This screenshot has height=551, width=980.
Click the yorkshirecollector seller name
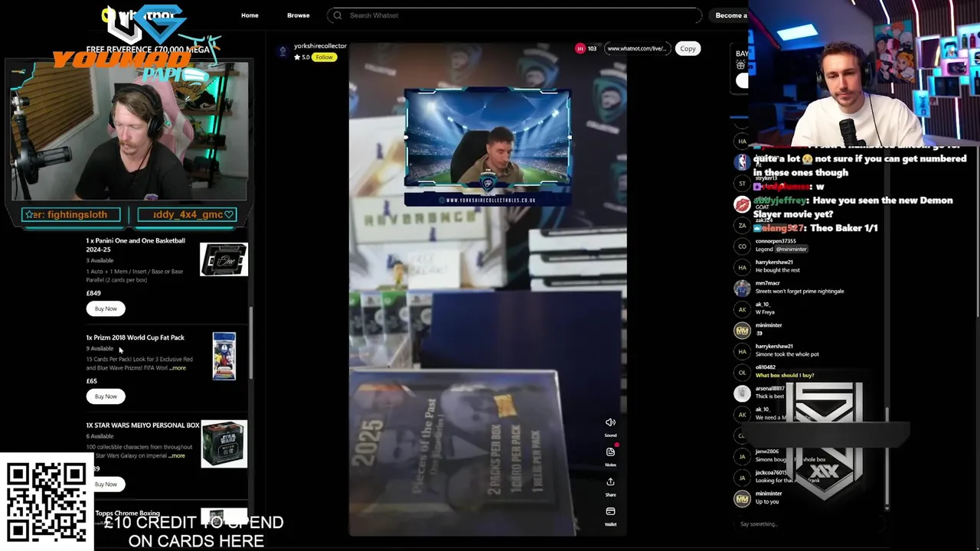[320, 46]
